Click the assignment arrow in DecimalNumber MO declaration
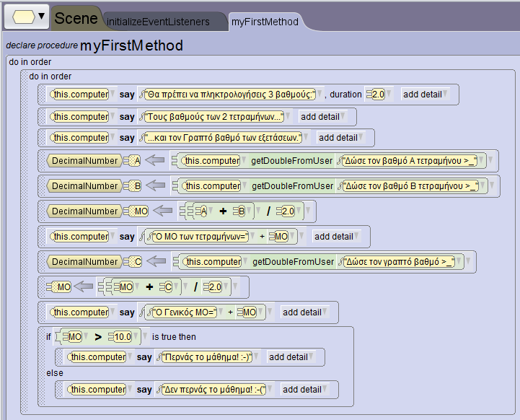 pos(163,211)
